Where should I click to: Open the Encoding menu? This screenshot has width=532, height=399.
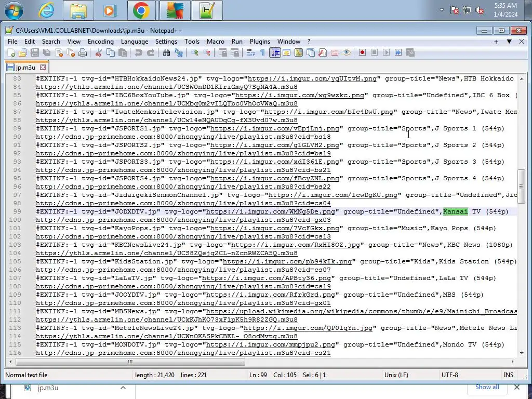pos(101,42)
